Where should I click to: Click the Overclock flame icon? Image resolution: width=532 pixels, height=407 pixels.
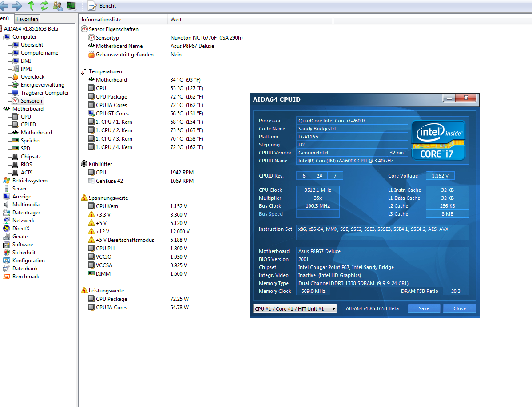(x=15, y=77)
